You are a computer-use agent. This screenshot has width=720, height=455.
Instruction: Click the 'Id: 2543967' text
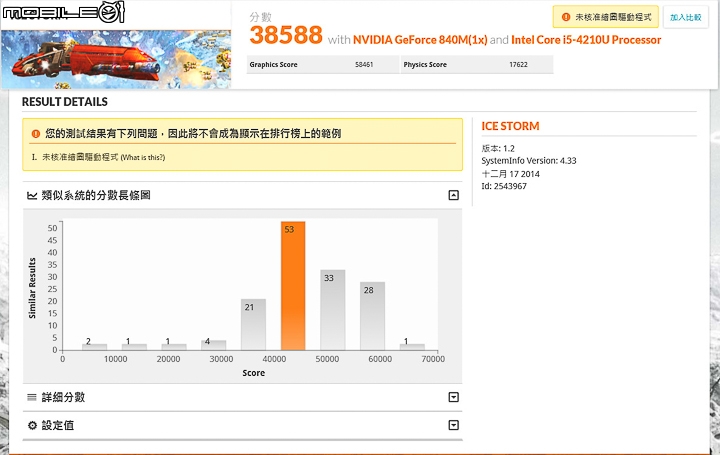pyautogui.click(x=504, y=186)
